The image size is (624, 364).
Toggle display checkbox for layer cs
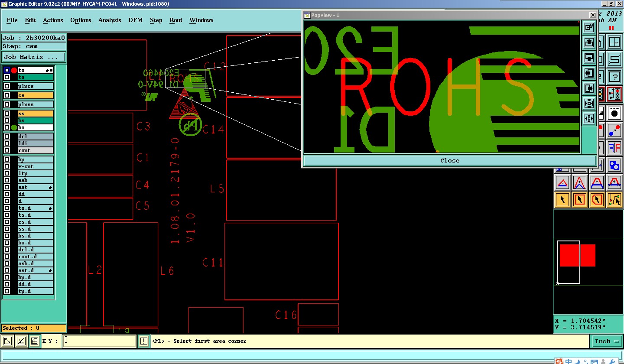click(7, 95)
